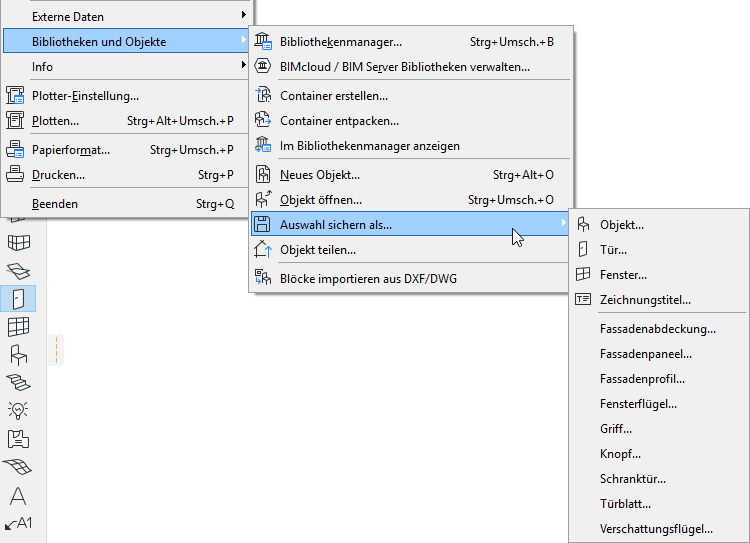Save selection as Fassadenabdeckung...
The image size is (750, 543).
659,329
